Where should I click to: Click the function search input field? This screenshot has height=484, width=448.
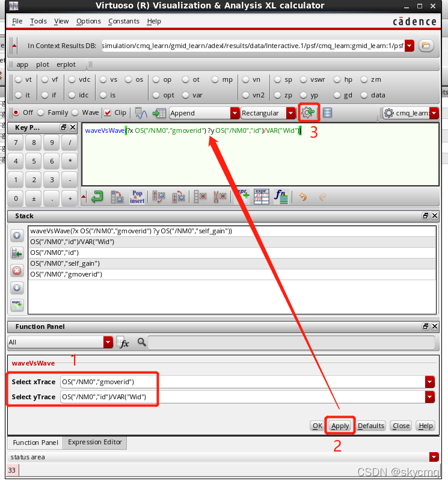click(291, 342)
